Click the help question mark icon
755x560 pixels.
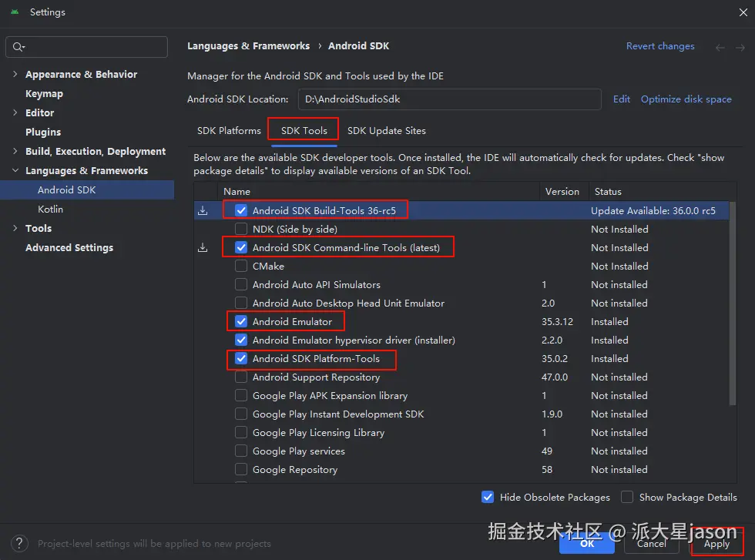coord(19,544)
